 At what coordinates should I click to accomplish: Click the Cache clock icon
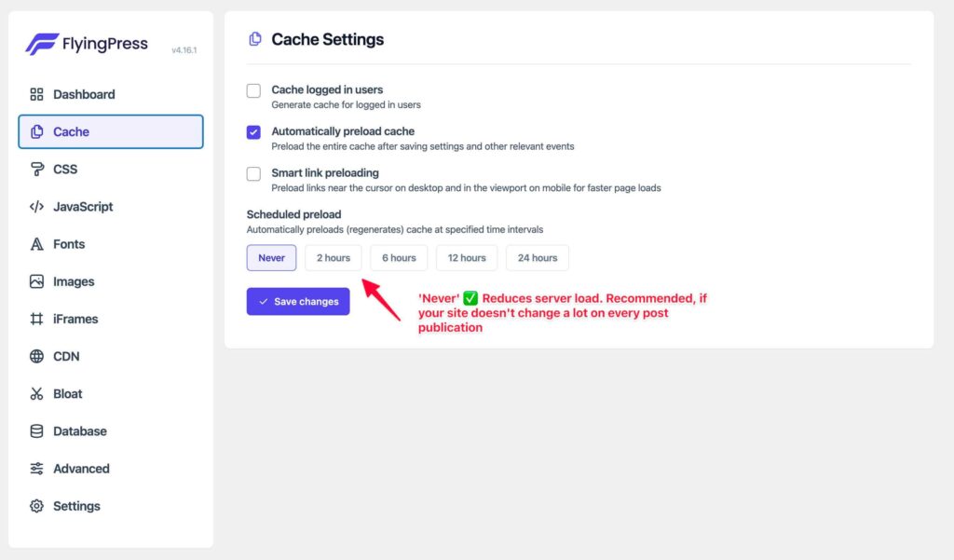pyautogui.click(x=37, y=131)
